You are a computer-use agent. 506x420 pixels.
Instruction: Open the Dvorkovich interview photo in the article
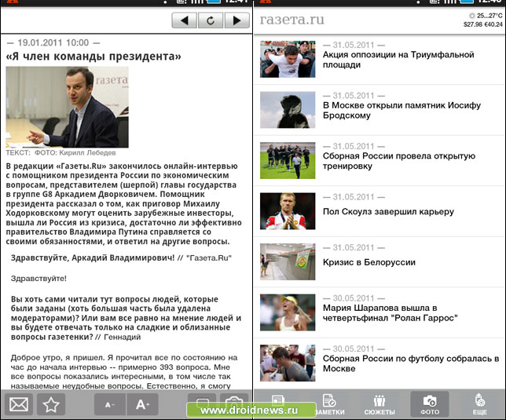pyautogui.click(x=67, y=107)
